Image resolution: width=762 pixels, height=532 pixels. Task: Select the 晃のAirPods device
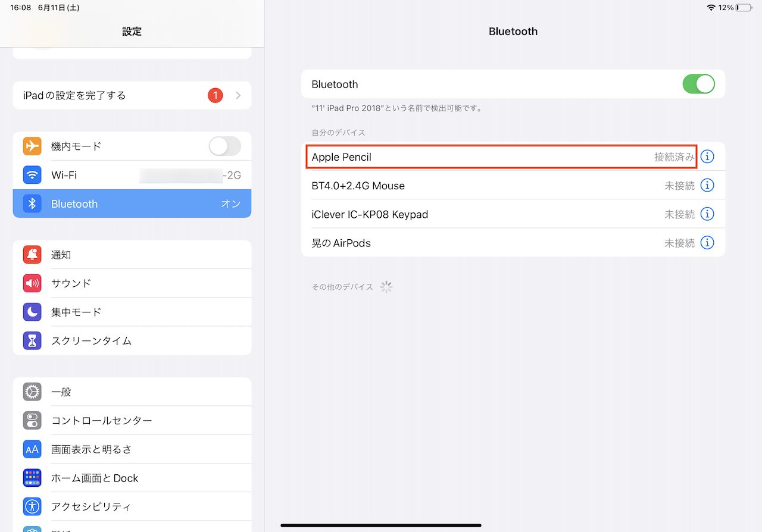click(341, 243)
